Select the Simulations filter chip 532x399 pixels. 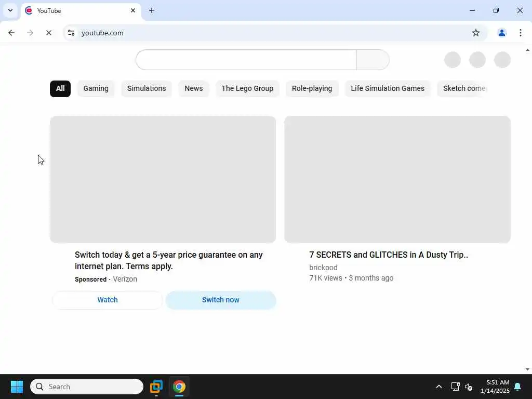point(147,88)
